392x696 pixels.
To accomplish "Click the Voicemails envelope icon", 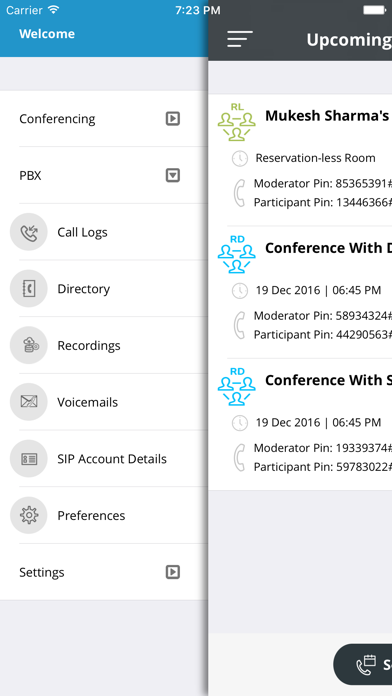I will click(29, 402).
